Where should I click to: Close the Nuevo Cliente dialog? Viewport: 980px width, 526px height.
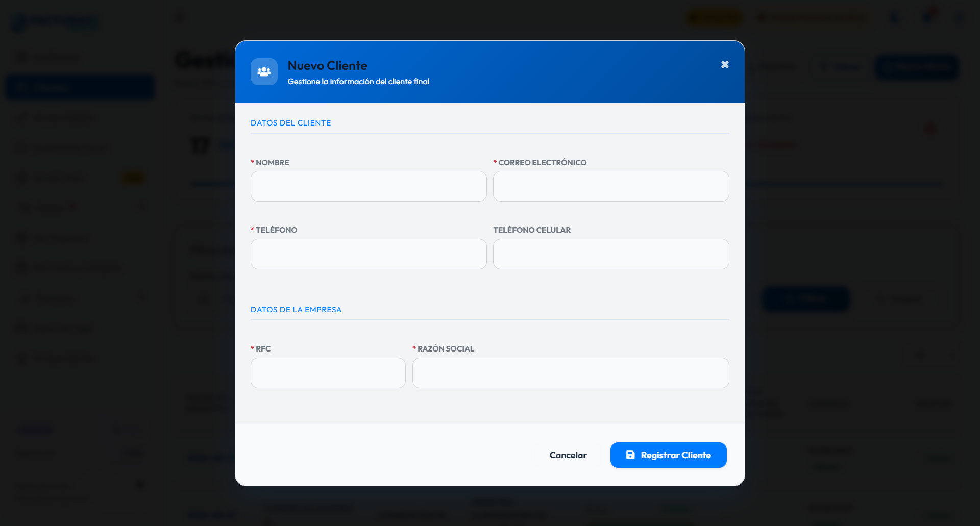pyautogui.click(x=725, y=65)
